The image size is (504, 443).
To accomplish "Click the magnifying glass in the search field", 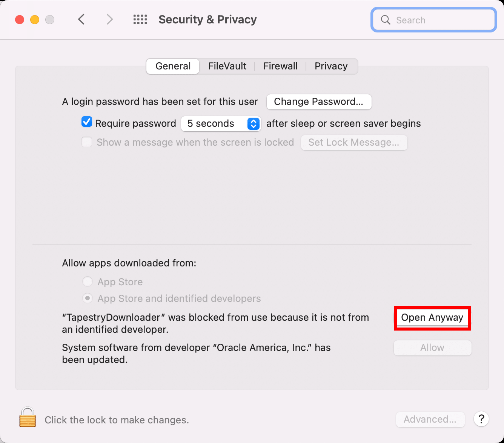I will tap(385, 20).
